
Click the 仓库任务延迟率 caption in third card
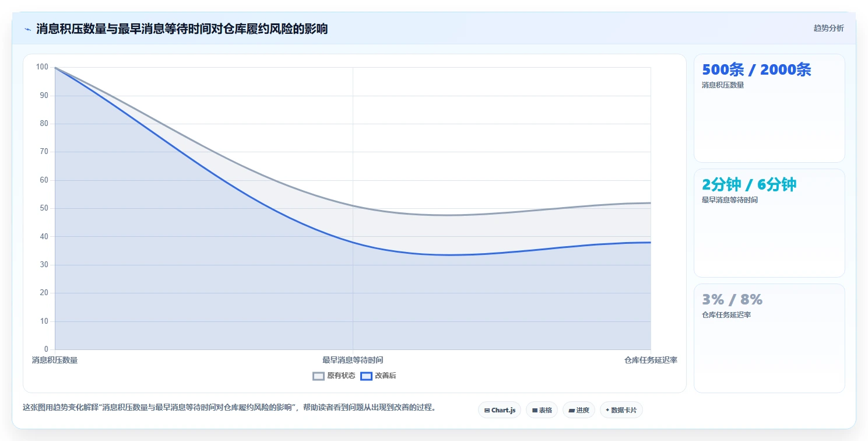pyautogui.click(x=726, y=315)
